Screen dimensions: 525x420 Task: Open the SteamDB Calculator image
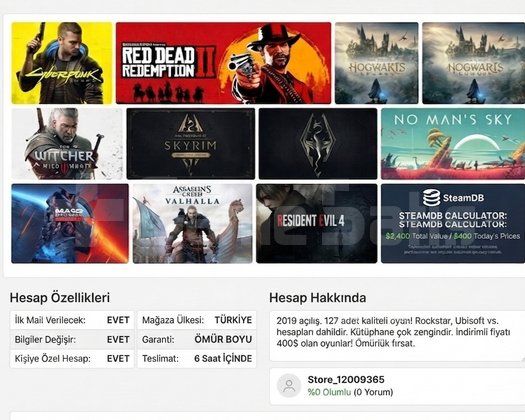pyautogui.click(x=453, y=223)
